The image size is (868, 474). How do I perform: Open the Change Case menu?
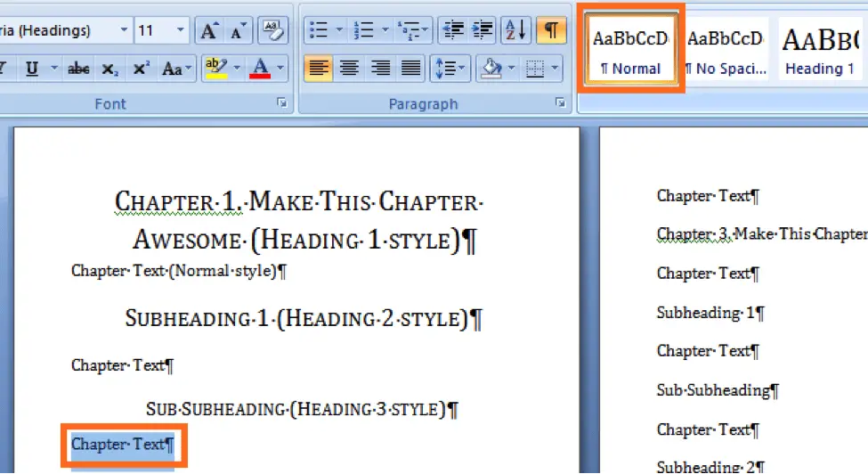(x=176, y=68)
